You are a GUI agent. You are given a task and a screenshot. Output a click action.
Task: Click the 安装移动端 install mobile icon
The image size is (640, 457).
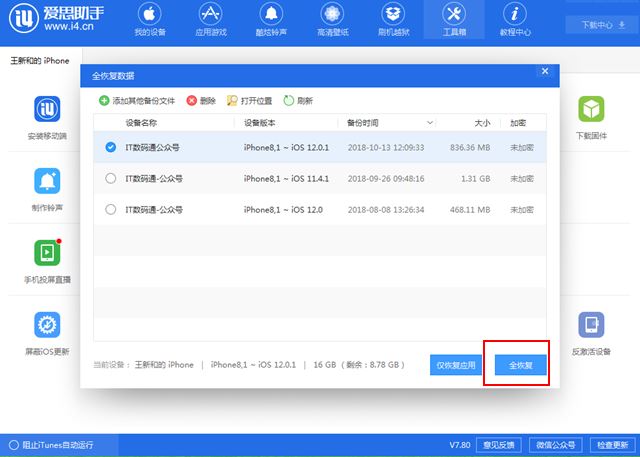(x=47, y=109)
